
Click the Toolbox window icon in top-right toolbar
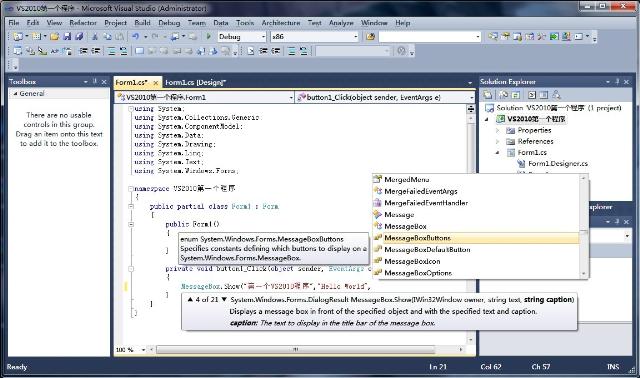541,37
